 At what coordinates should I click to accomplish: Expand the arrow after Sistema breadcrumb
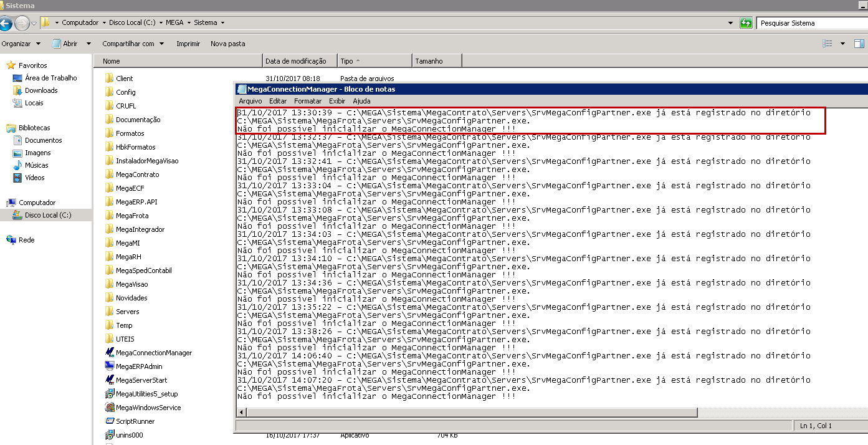pos(222,23)
